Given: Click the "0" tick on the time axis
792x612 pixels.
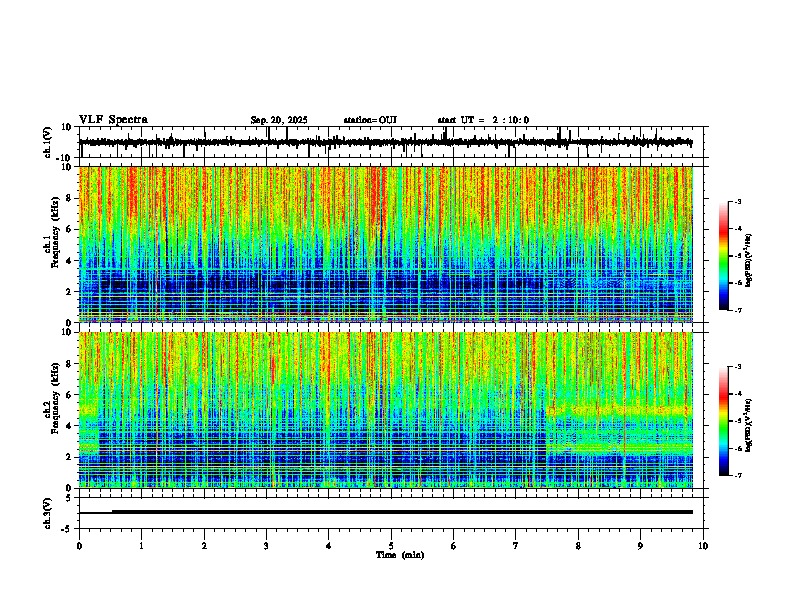Looking at the screenshot, I should (x=79, y=546).
